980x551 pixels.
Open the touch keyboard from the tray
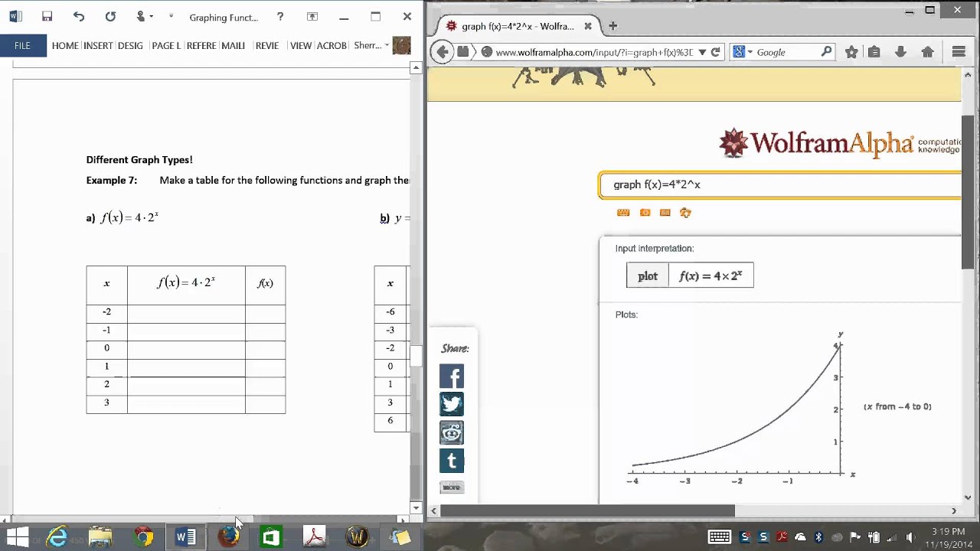(719, 537)
